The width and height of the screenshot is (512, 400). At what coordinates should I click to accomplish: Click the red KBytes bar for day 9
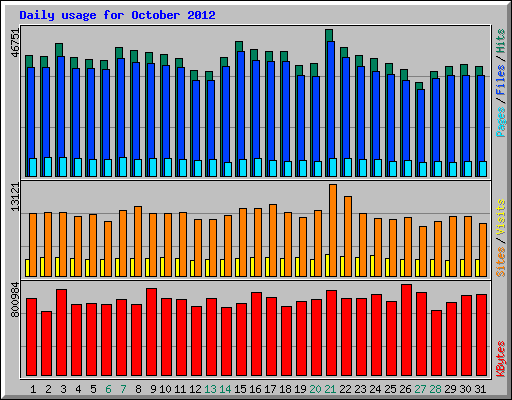151,332
